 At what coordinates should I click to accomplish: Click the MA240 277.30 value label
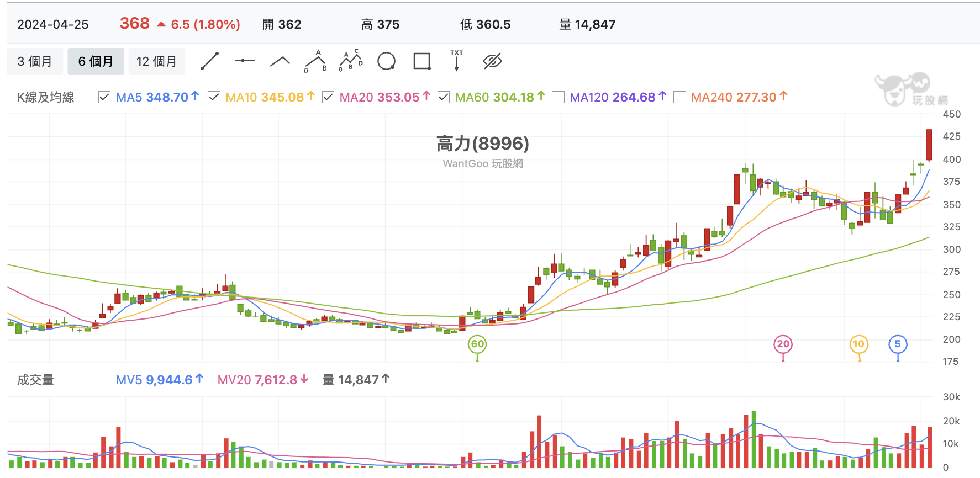pyautogui.click(x=739, y=97)
